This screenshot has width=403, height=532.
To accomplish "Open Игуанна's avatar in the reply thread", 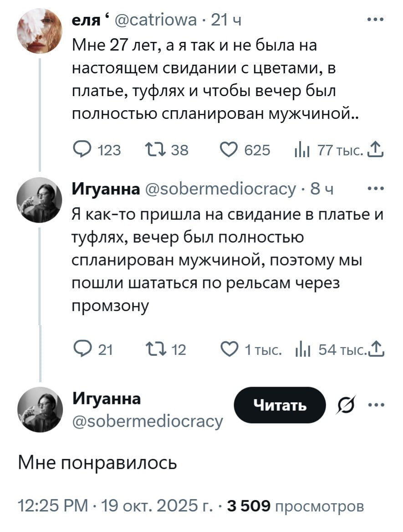I will pos(39,200).
